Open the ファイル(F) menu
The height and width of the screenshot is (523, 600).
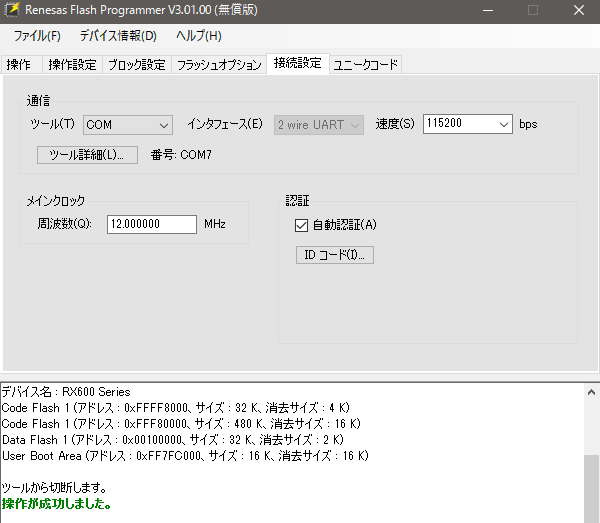(37, 36)
